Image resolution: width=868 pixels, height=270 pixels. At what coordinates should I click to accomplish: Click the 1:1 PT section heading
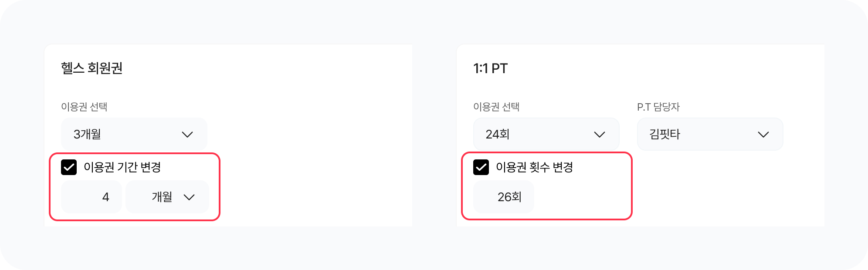coord(490,68)
